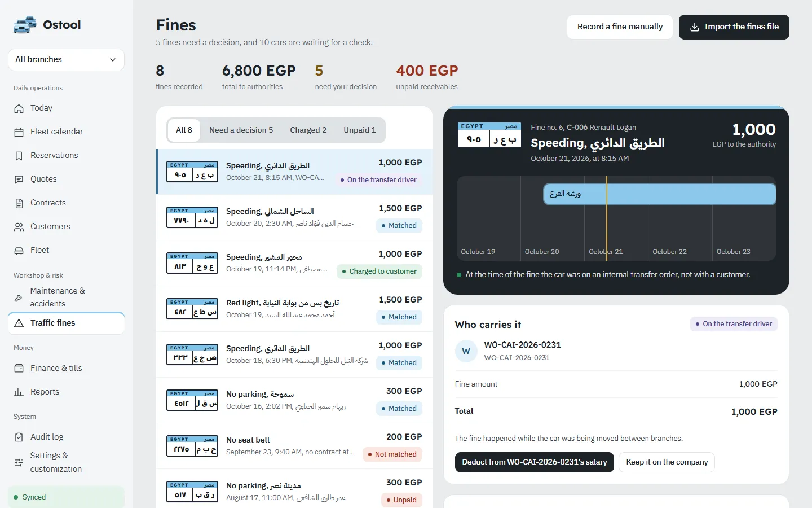Click the W avatar for WO-CAI-2026-0231
Screen dimensions: 812x508
466,351
